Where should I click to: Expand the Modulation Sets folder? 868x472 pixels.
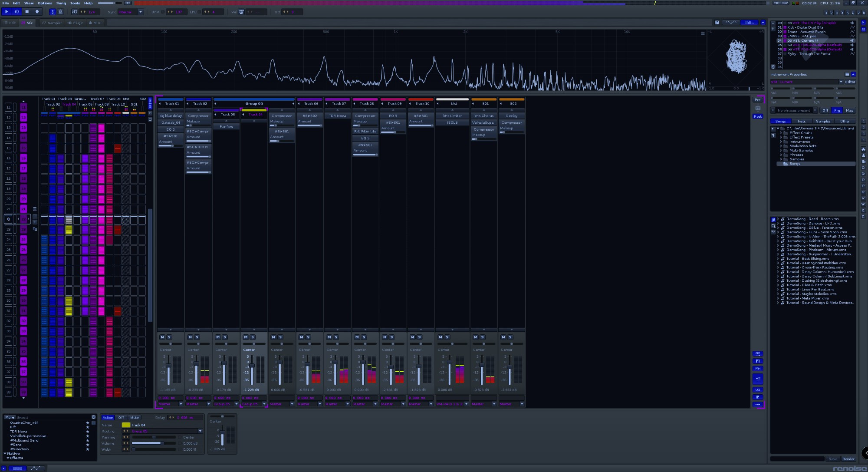pos(781,146)
